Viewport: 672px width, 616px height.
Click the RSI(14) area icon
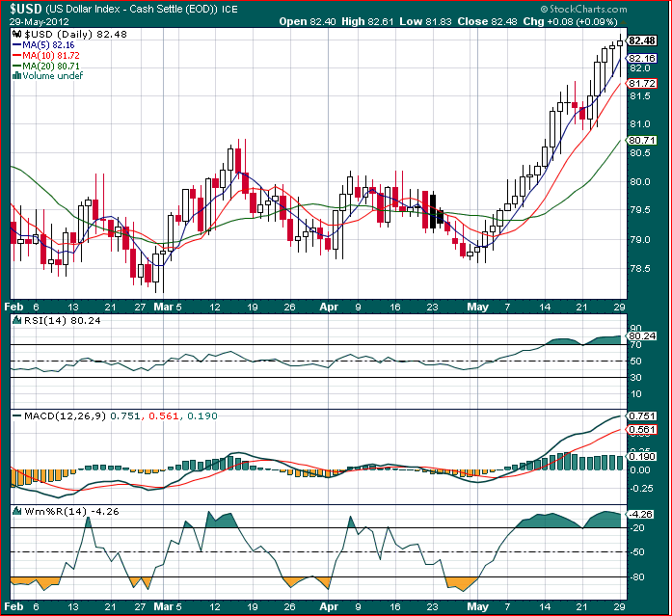pos(17,320)
